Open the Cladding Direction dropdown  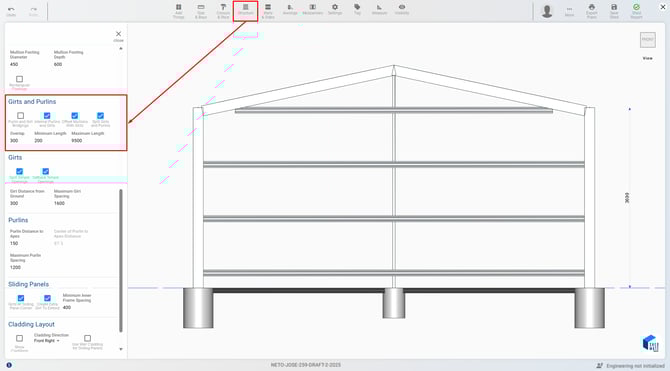[x=47, y=341]
